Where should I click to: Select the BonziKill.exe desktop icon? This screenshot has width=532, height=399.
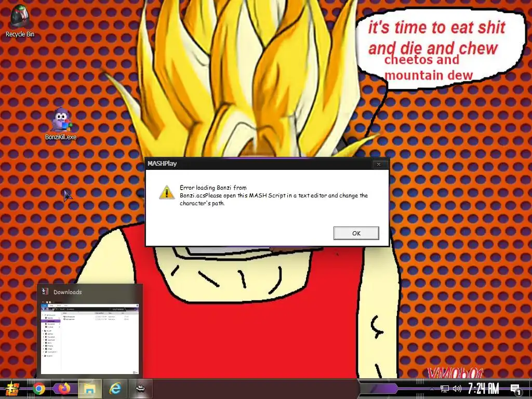point(61,124)
